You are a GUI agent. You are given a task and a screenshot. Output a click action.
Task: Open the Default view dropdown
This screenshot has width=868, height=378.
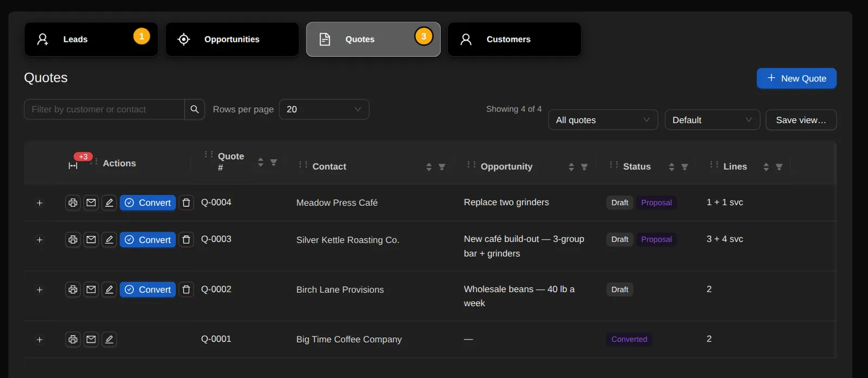[712, 120]
